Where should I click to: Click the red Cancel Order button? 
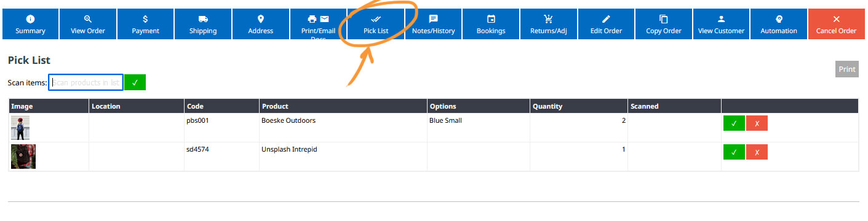(x=836, y=24)
